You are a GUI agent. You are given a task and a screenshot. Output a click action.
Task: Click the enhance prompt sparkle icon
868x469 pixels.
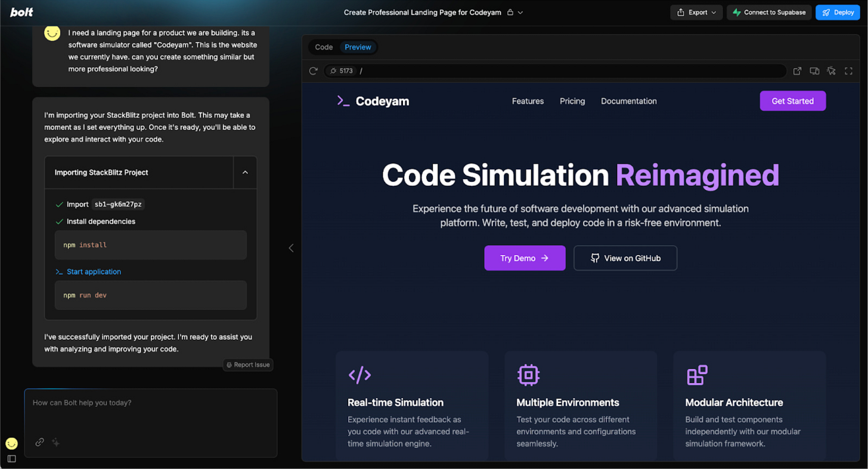[55, 442]
